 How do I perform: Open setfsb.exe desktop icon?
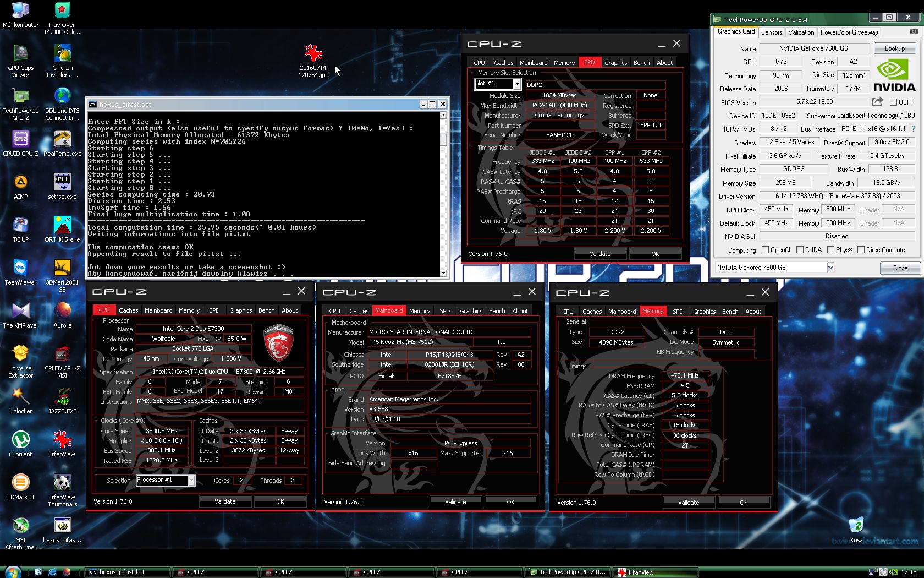point(62,186)
